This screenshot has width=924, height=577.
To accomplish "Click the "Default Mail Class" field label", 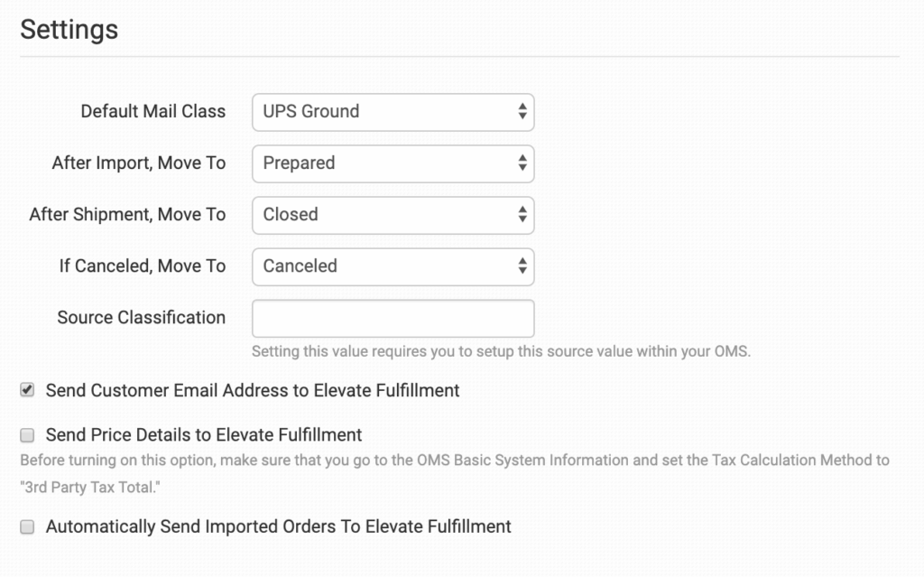I will point(152,112).
